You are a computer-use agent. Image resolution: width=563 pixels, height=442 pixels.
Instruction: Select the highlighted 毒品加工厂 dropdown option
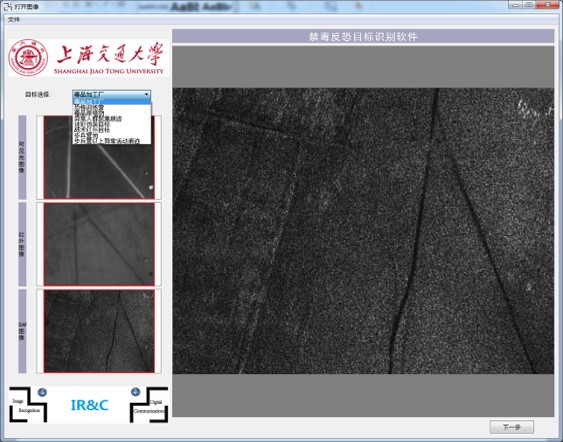(x=112, y=102)
